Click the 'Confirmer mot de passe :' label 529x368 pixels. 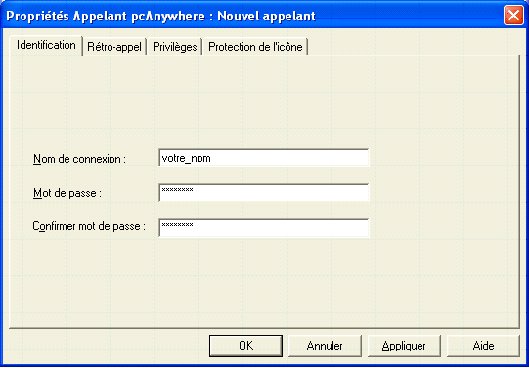point(89,226)
